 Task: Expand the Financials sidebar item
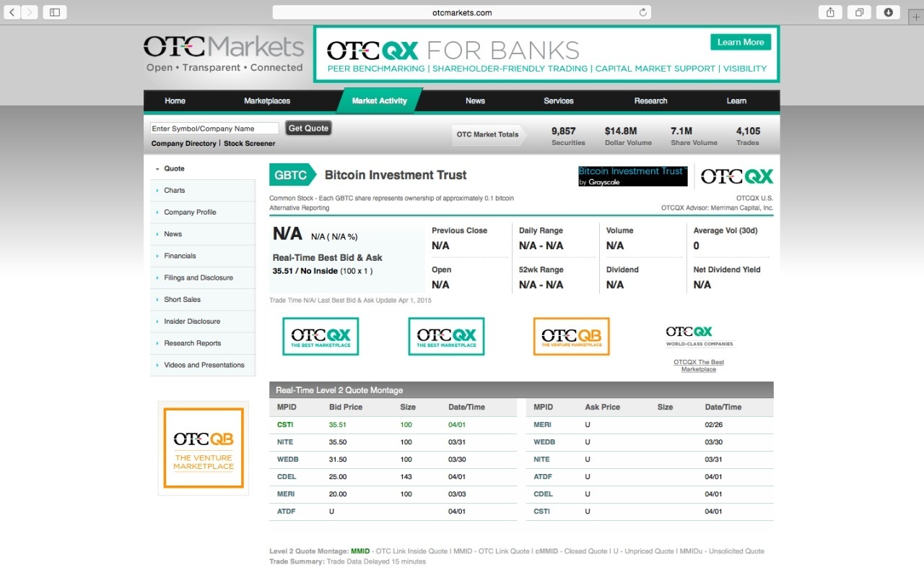pyautogui.click(x=203, y=256)
